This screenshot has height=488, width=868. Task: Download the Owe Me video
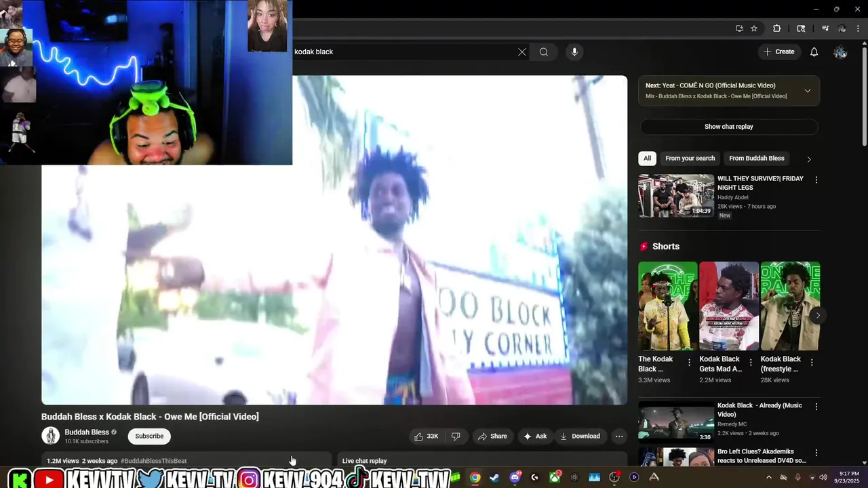pos(580,436)
